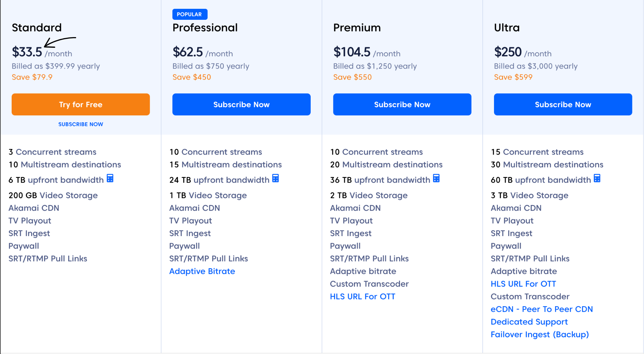
Task: Open calculator icon beside 24 TB bandwidth
Action: [275, 179]
